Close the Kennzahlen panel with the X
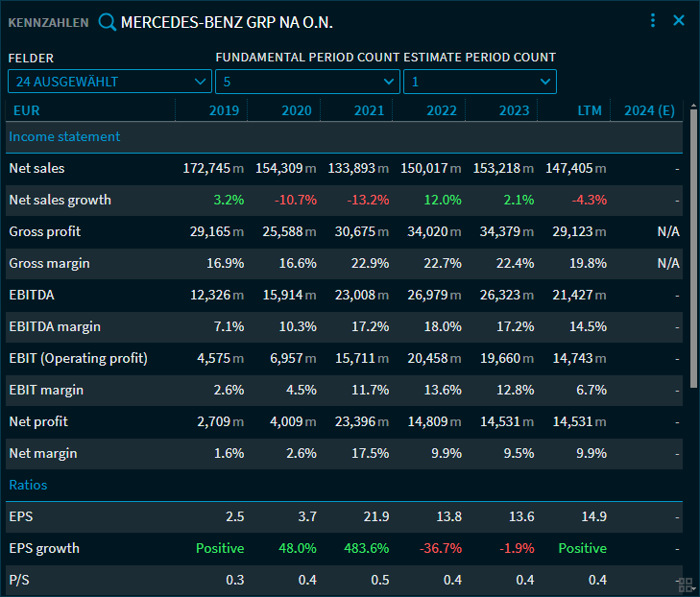 tap(679, 20)
